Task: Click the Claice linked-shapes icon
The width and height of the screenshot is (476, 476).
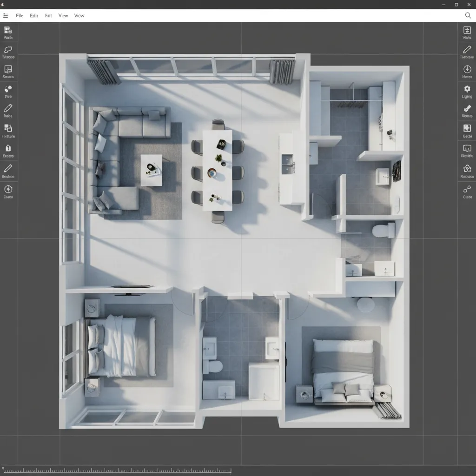Action: tap(467, 192)
